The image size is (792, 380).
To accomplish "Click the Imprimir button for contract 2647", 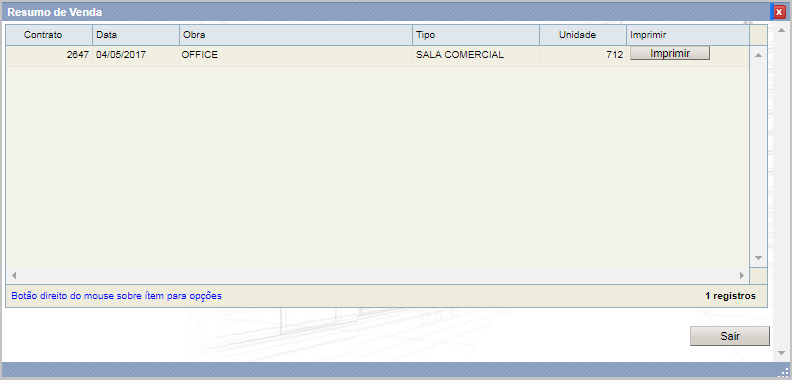I will tap(670, 53).
